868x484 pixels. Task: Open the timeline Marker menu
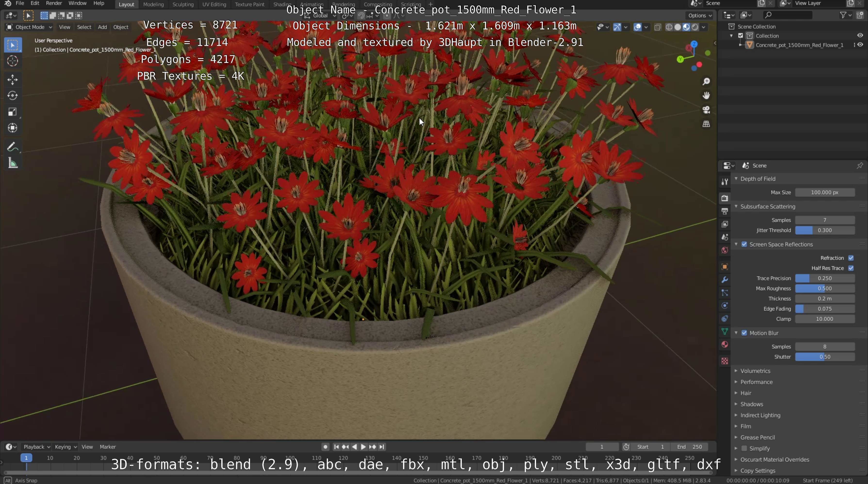click(x=107, y=447)
